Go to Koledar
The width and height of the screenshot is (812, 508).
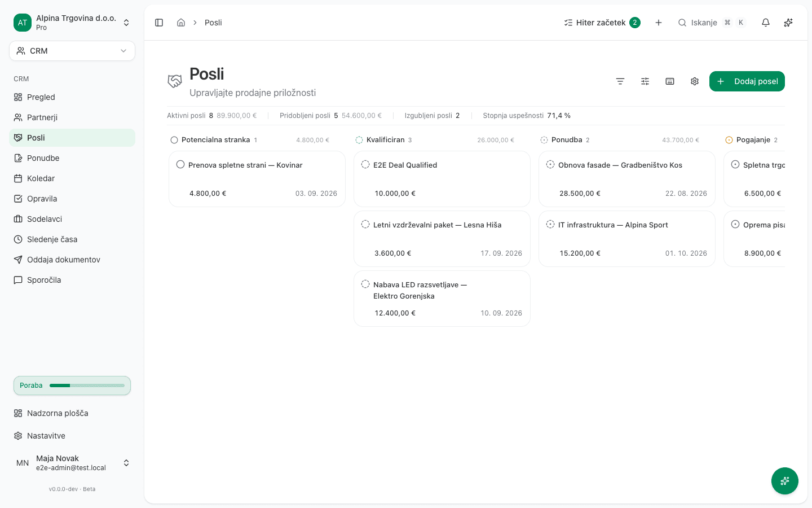[72, 178]
